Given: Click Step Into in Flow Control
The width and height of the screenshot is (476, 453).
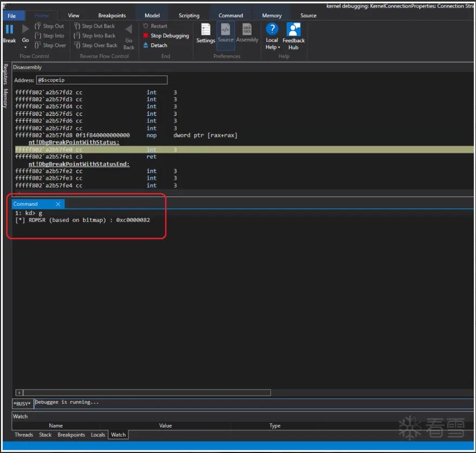Looking at the screenshot, I should click(49, 36).
